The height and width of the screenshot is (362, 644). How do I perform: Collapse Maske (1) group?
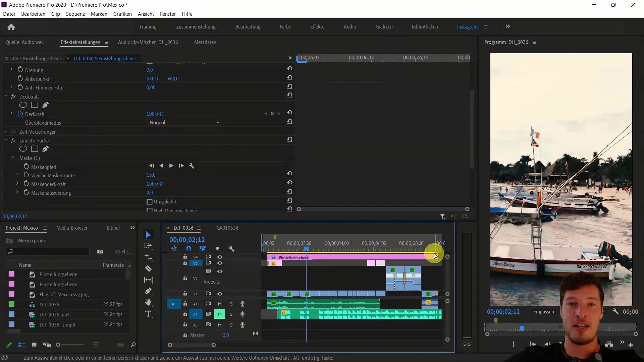12,157
